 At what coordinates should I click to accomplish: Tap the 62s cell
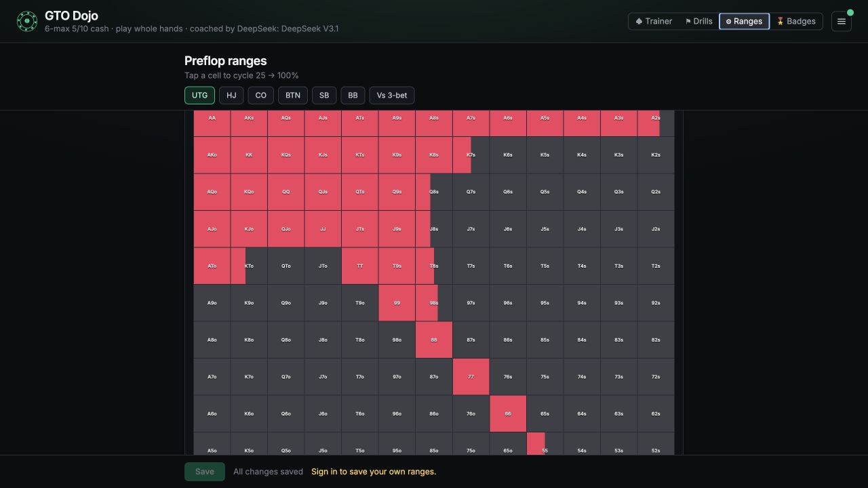click(x=656, y=413)
